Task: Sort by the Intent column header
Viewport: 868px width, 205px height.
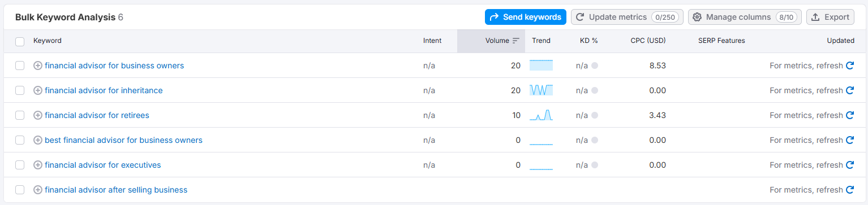Action: pos(432,41)
